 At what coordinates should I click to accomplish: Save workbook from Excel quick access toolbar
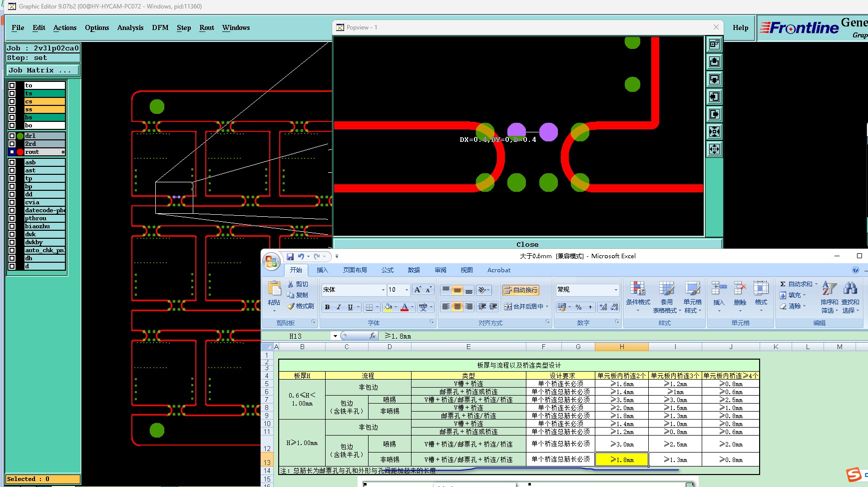(x=290, y=256)
